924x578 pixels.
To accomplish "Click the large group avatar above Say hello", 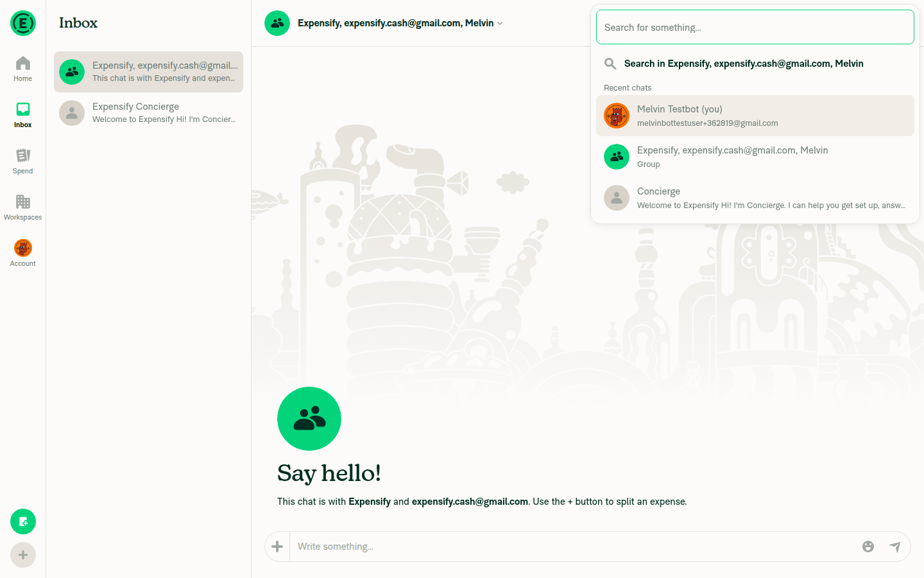I will (309, 419).
